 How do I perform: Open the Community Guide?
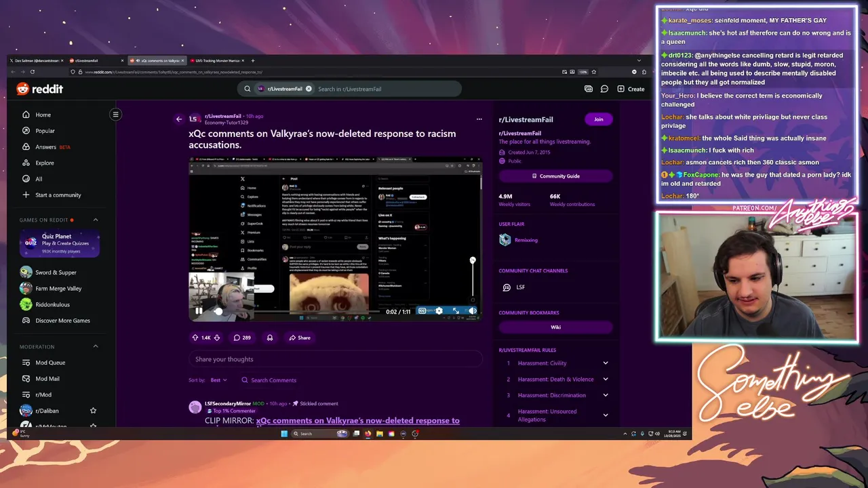tap(555, 176)
